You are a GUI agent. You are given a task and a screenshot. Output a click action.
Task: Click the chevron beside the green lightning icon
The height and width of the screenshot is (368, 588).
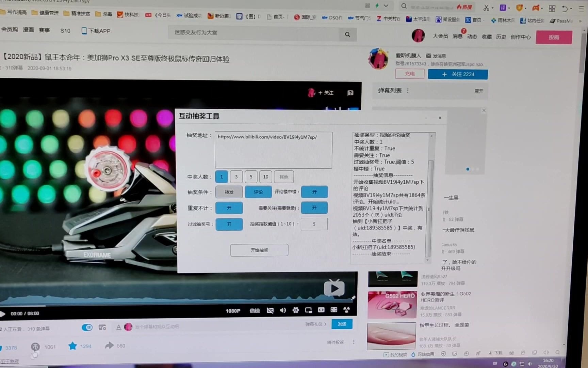pyautogui.click(x=386, y=6)
